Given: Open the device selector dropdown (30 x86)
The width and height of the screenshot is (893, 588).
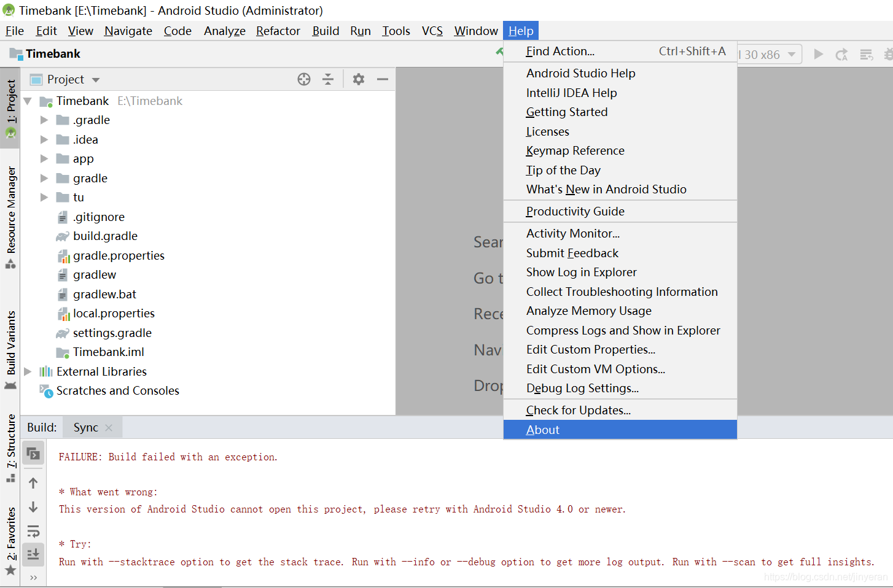Looking at the screenshot, I should [x=770, y=55].
